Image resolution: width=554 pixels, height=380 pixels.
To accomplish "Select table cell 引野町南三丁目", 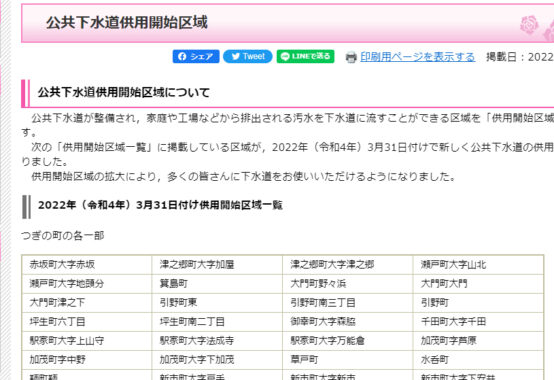I will coord(348,303).
